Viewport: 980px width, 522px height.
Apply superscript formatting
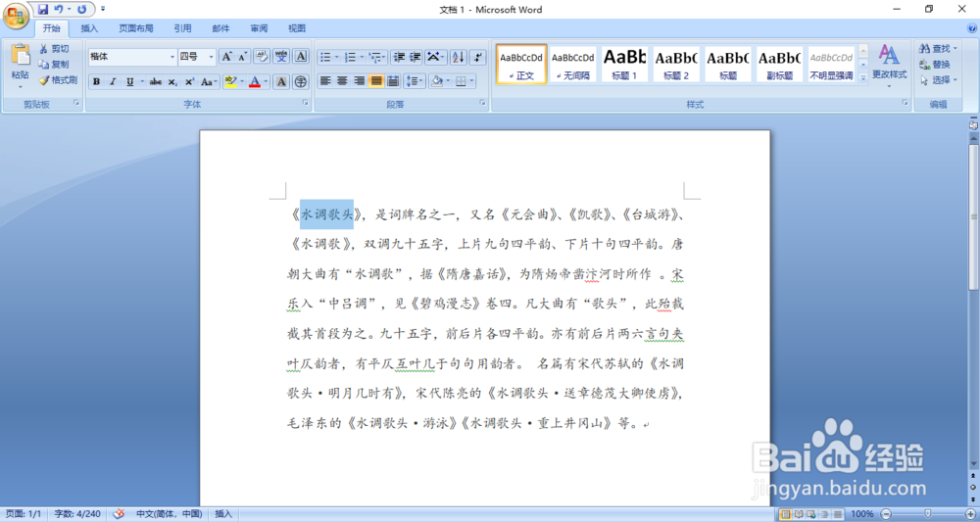point(189,82)
